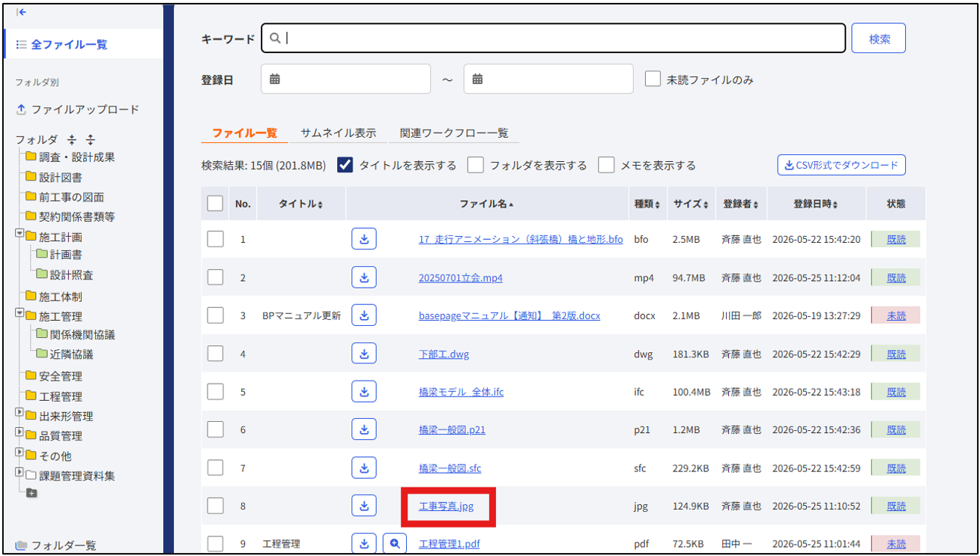Select the 設計図書 folder
Image resolution: width=980 pixels, height=556 pixels.
60,178
